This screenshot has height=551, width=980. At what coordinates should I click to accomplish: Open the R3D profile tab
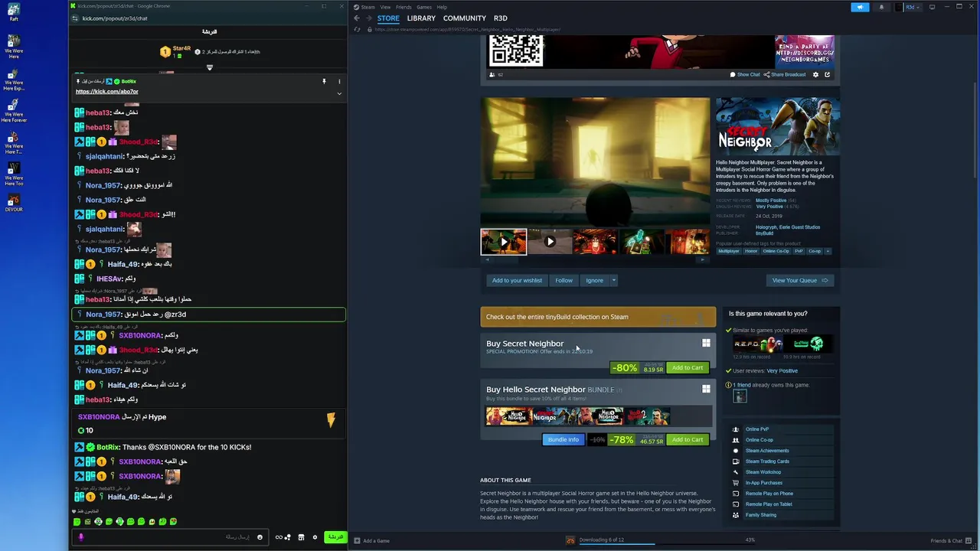coord(501,18)
